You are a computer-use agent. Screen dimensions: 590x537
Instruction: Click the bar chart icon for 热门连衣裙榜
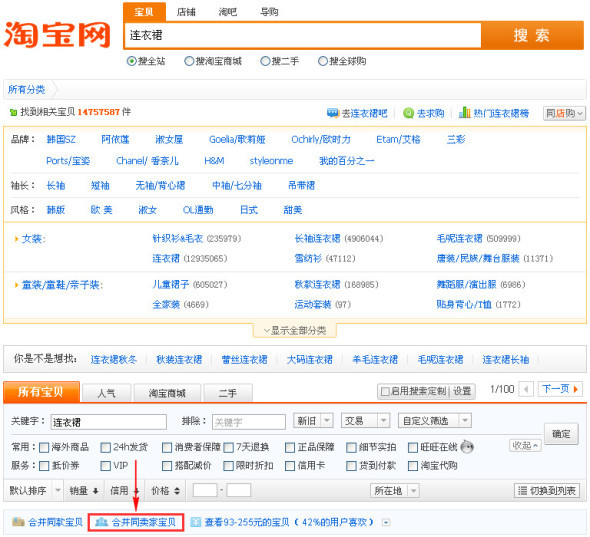(464, 112)
